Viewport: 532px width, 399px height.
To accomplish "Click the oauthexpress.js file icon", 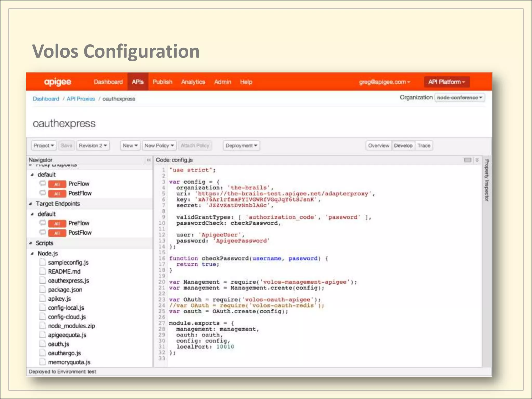I will click(42, 281).
